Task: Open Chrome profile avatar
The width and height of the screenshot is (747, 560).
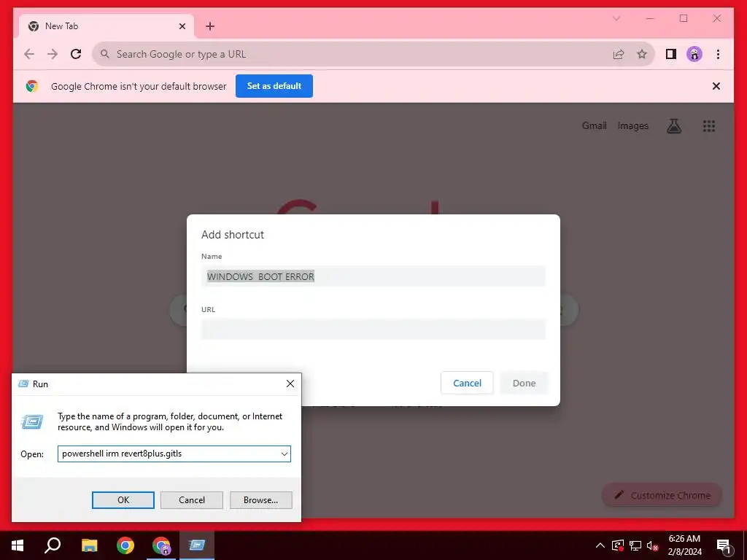Action: click(694, 54)
